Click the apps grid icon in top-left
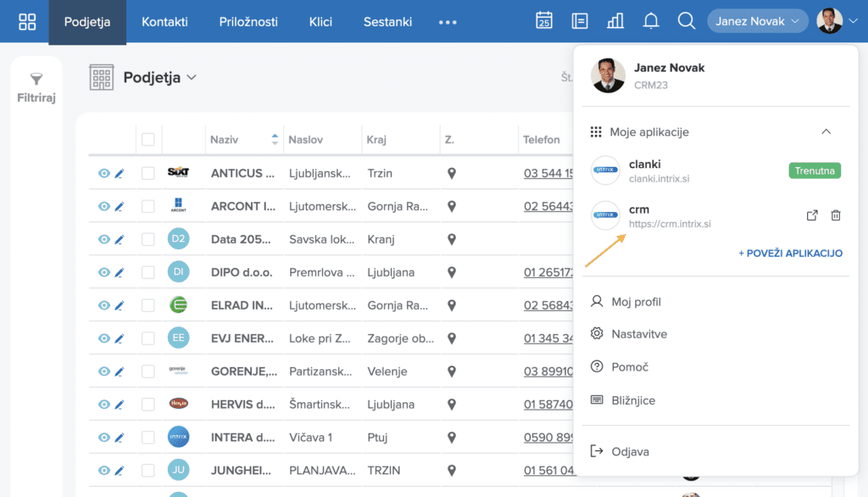Image resolution: width=868 pixels, height=497 pixels. (27, 21)
